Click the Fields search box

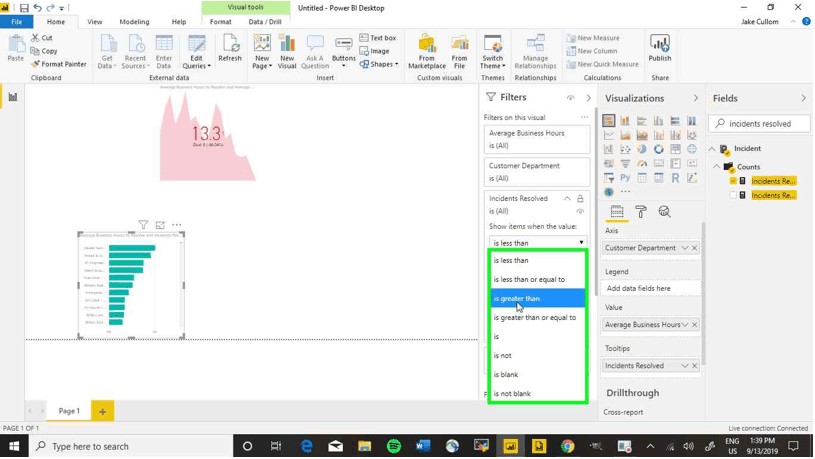pos(759,124)
